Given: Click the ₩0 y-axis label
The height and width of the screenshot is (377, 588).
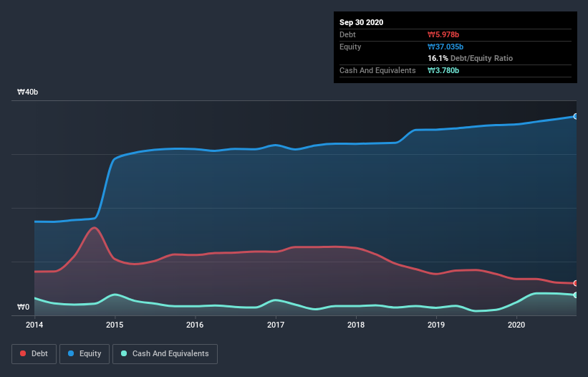Looking at the screenshot, I should [x=23, y=307].
